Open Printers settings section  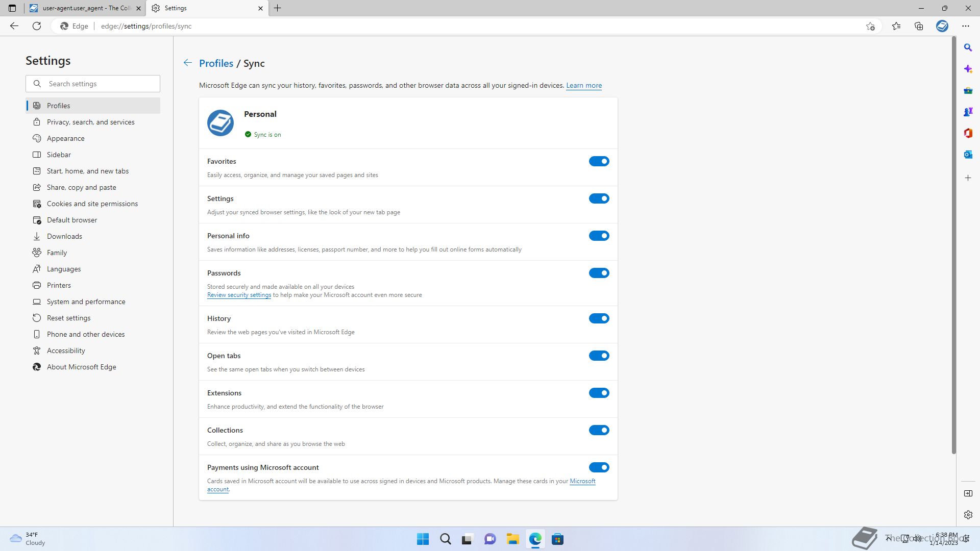[x=93, y=285]
